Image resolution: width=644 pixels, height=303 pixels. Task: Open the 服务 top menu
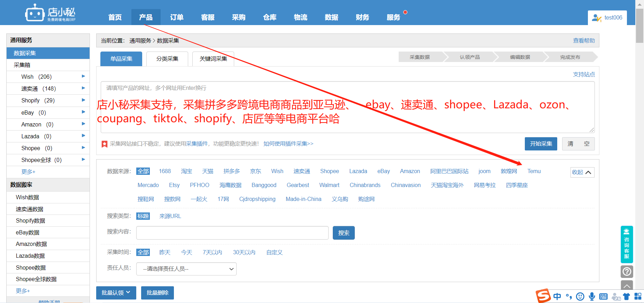pyautogui.click(x=393, y=17)
